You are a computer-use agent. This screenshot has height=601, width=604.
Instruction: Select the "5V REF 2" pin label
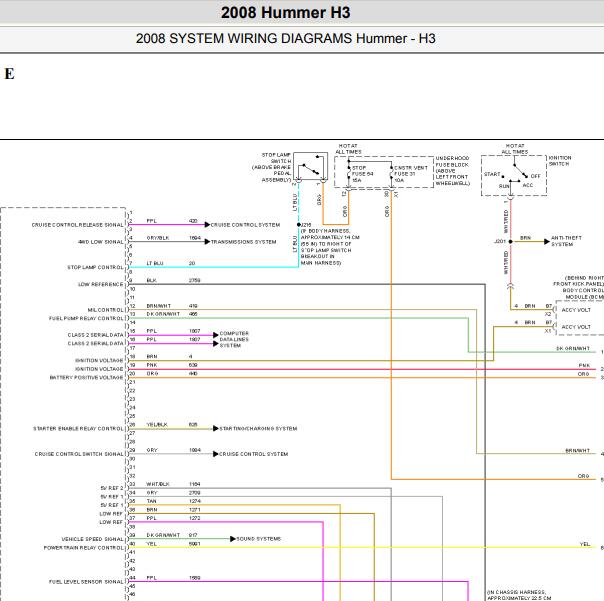[x=112, y=488]
